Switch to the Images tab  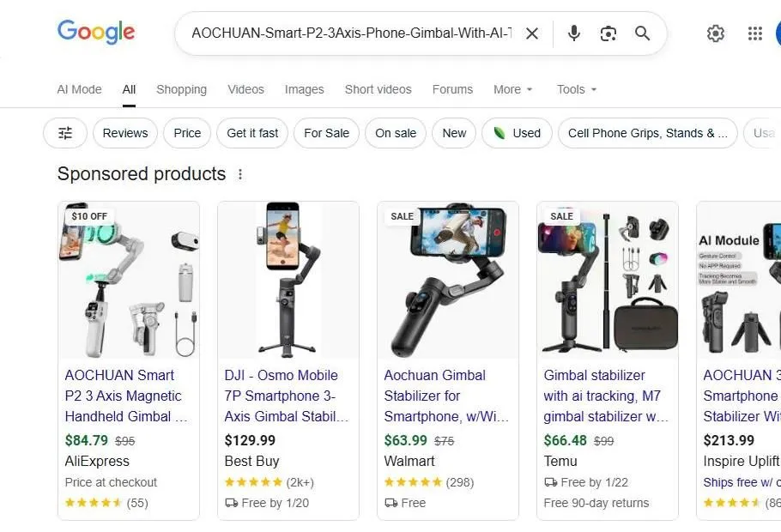pos(304,89)
